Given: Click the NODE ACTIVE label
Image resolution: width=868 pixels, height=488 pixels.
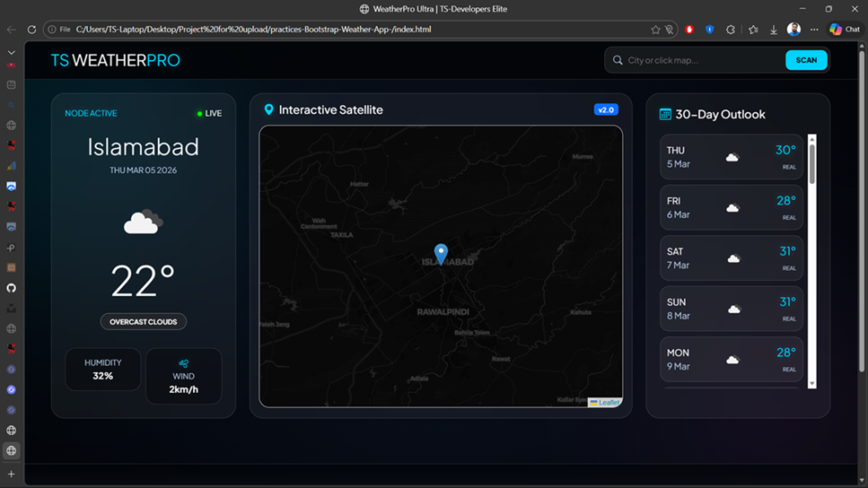Looking at the screenshot, I should [x=91, y=113].
